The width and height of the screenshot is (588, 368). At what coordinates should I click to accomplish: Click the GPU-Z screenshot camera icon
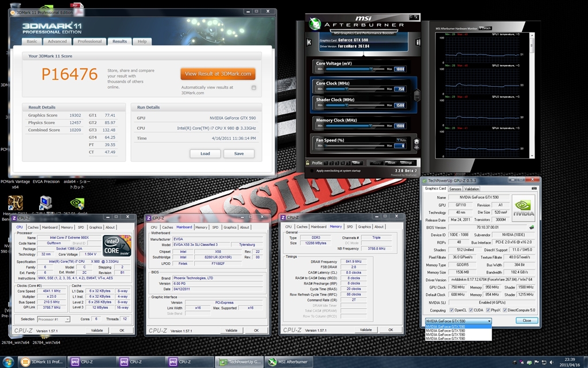pyautogui.click(x=534, y=189)
